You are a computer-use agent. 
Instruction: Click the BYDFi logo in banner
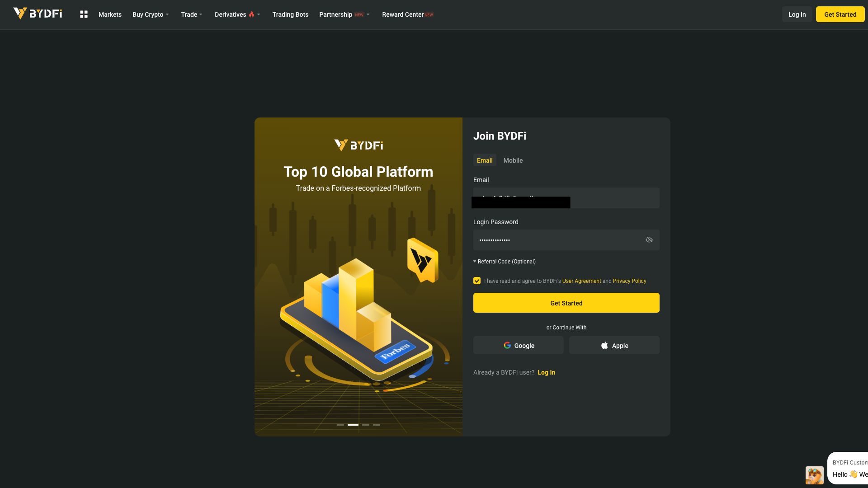[x=359, y=145]
